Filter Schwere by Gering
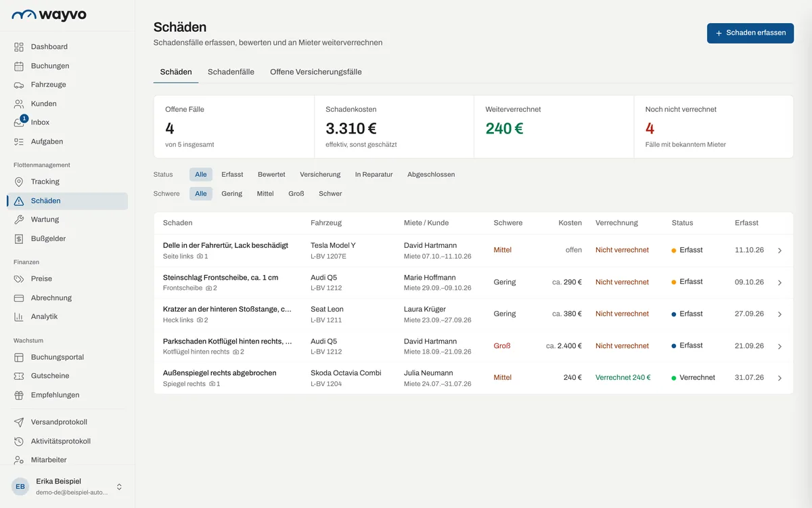The height and width of the screenshot is (508, 812). 232,193
